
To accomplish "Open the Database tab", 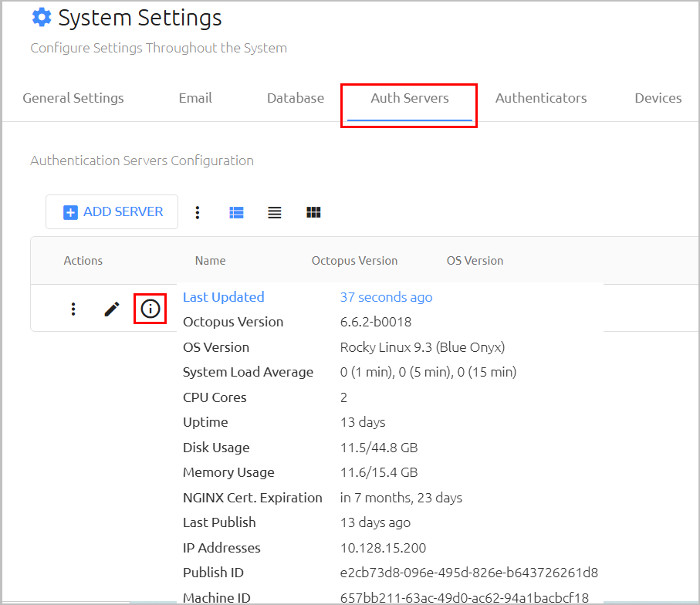I will (295, 98).
